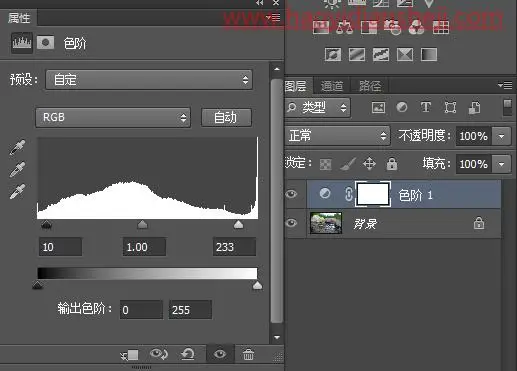This screenshot has width=517, height=371.
Task: Delete adjustment layer with trash icon
Action: pyautogui.click(x=248, y=354)
